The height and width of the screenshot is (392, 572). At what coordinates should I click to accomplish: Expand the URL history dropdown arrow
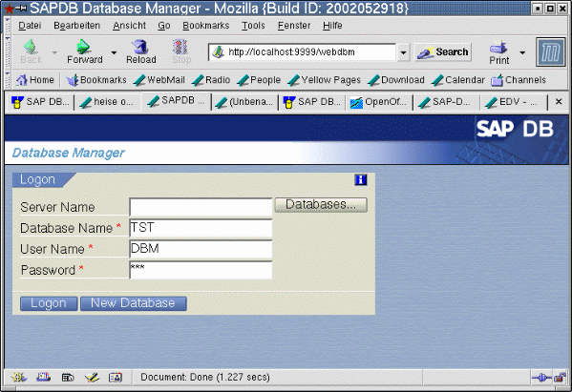pos(404,52)
